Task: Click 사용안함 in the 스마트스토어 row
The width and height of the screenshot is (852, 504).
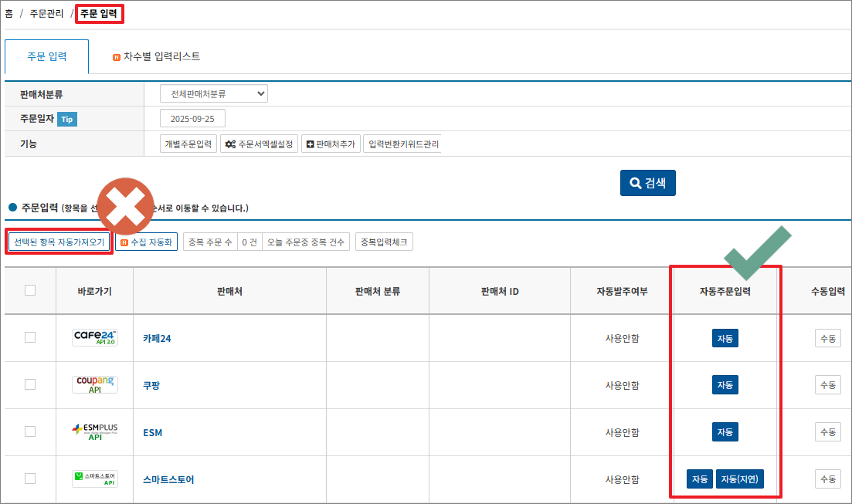Action: (623, 479)
